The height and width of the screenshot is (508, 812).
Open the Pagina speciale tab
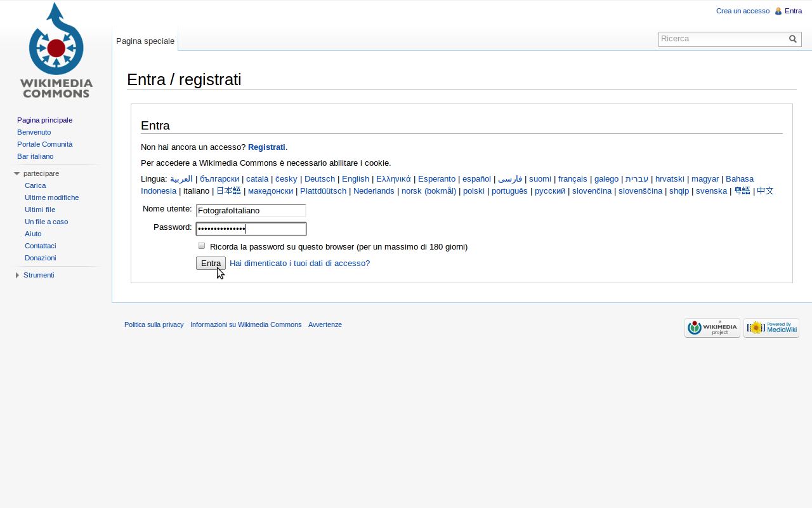(145, 41)
